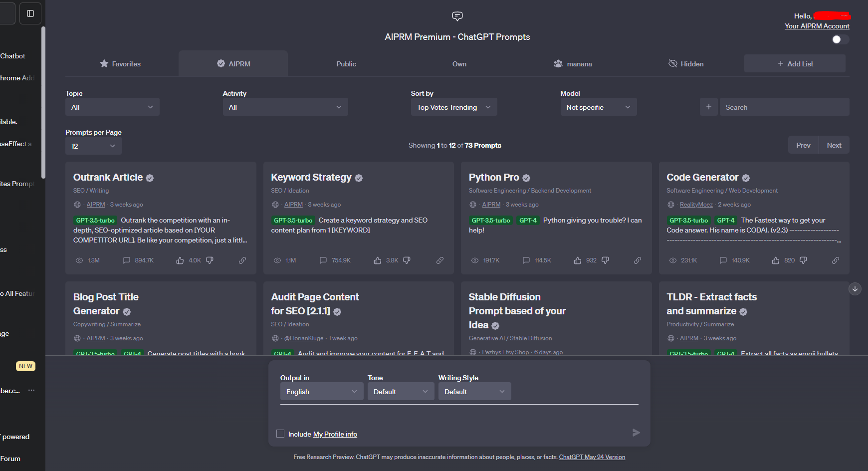
Task: Click @FlorianKluge author link
Action: pos(304,338)
